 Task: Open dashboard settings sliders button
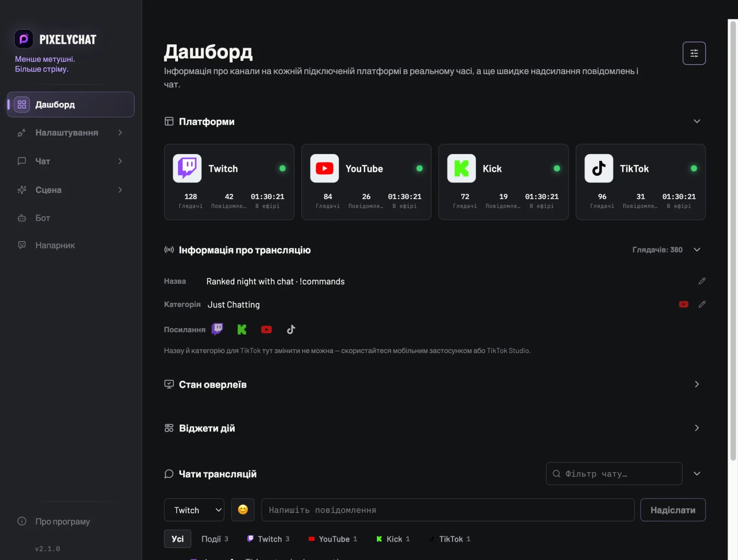click(x=694, y=53)
